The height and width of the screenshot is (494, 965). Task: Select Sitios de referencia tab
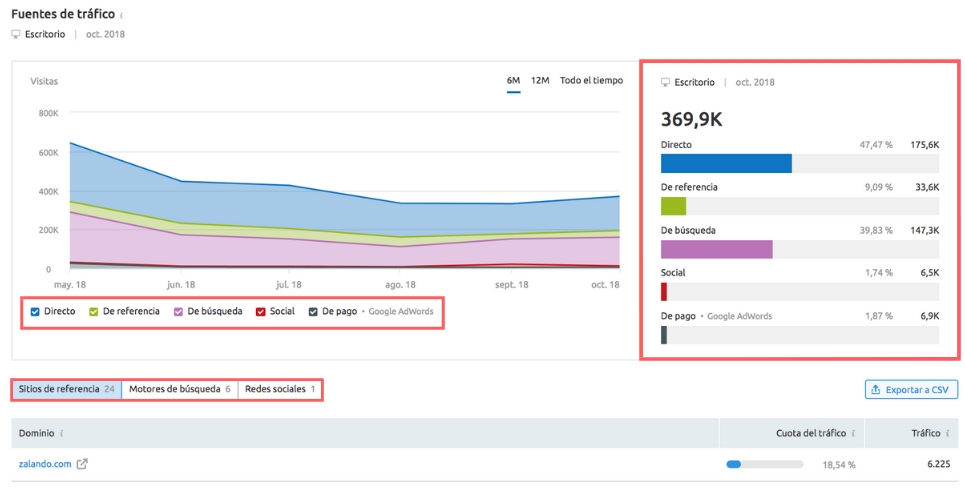[x=66, y=389]
